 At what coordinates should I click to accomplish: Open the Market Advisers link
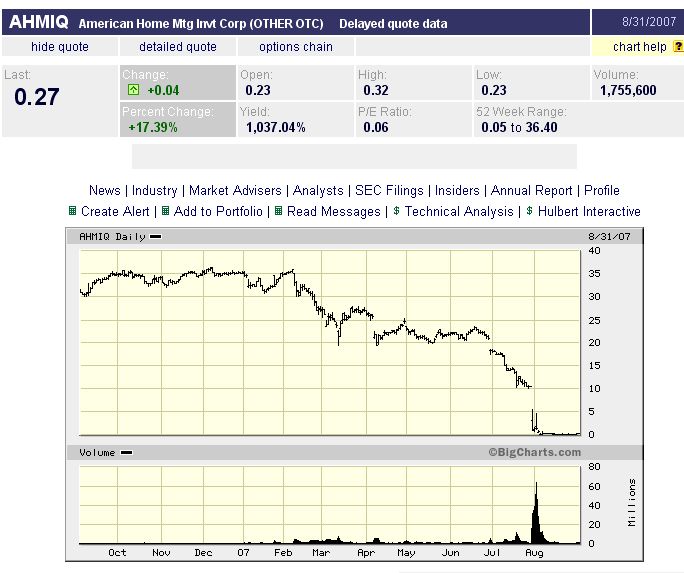[235, 190]
